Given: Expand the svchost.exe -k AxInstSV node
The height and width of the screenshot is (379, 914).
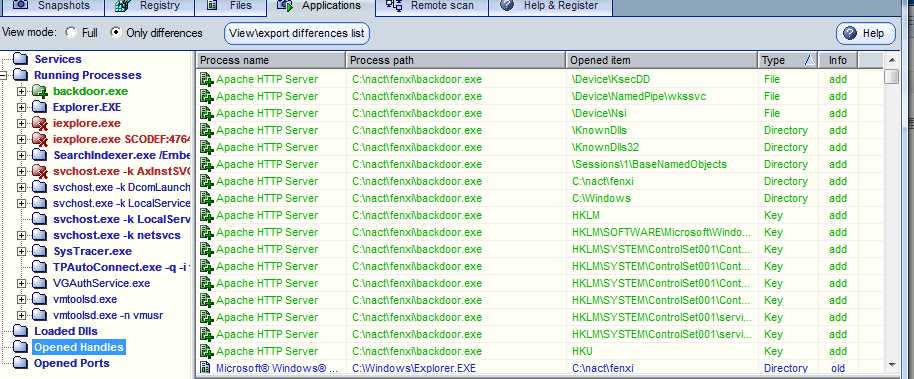Looking at the screenshot, I should (22, 171).
